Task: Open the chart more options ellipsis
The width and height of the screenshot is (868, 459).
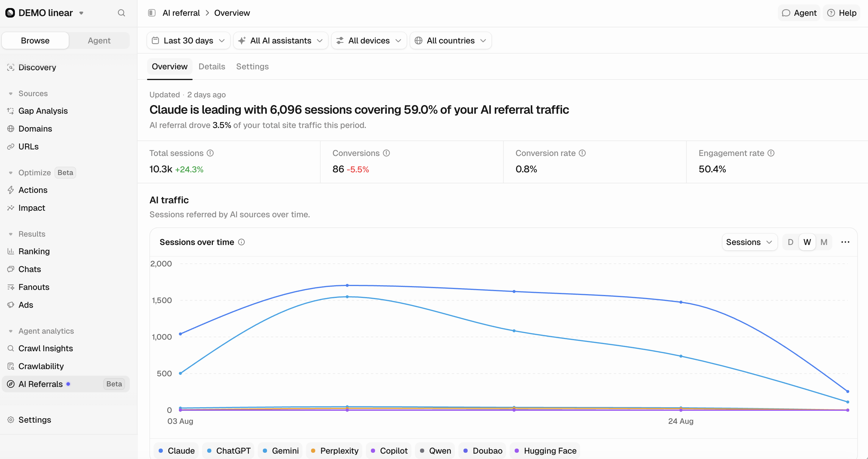Action: click(845, 242)
